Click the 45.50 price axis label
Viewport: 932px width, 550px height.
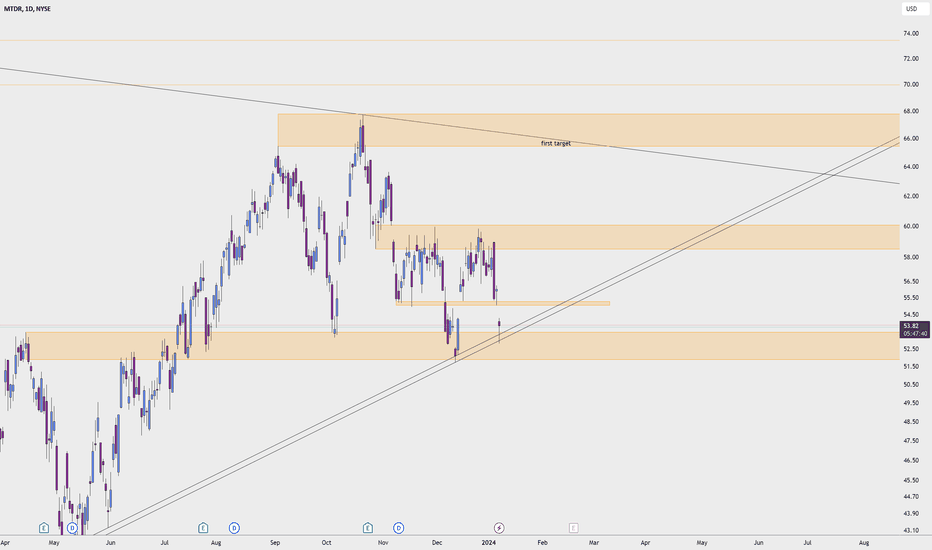[911, 480]
